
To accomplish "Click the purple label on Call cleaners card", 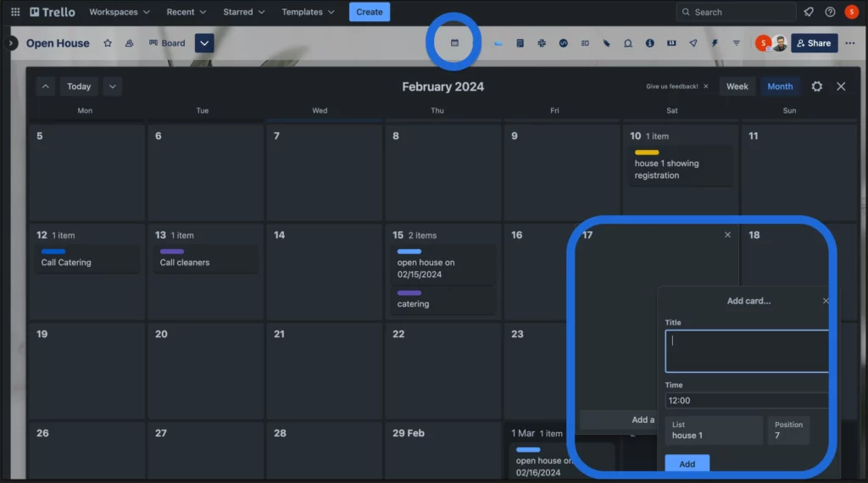I will pos(171,251).
